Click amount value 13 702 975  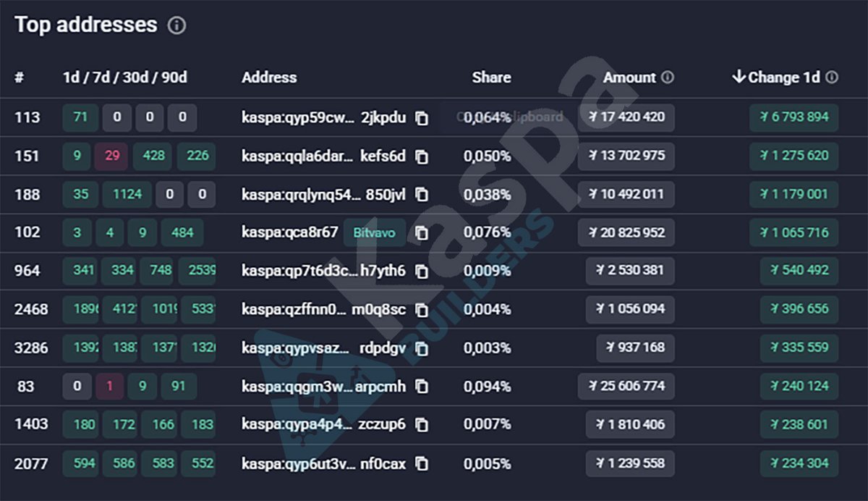[x=626, y=156]
